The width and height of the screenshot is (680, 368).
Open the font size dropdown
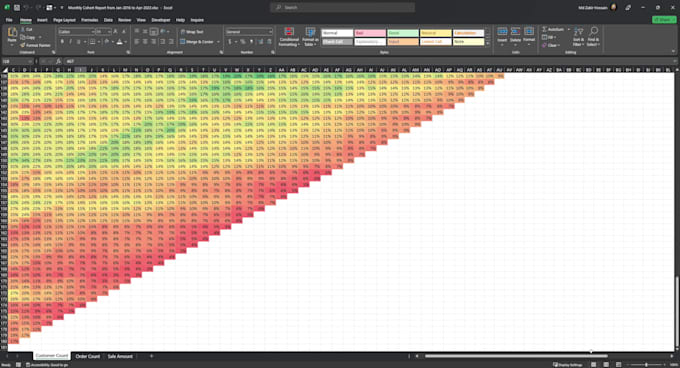pyautogui.click(x=109, y=32)
